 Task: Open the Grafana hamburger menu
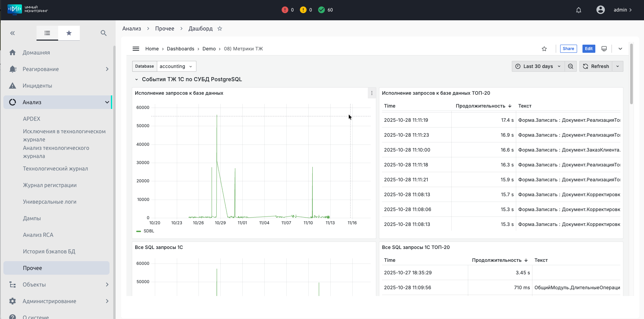click(136, 49)
